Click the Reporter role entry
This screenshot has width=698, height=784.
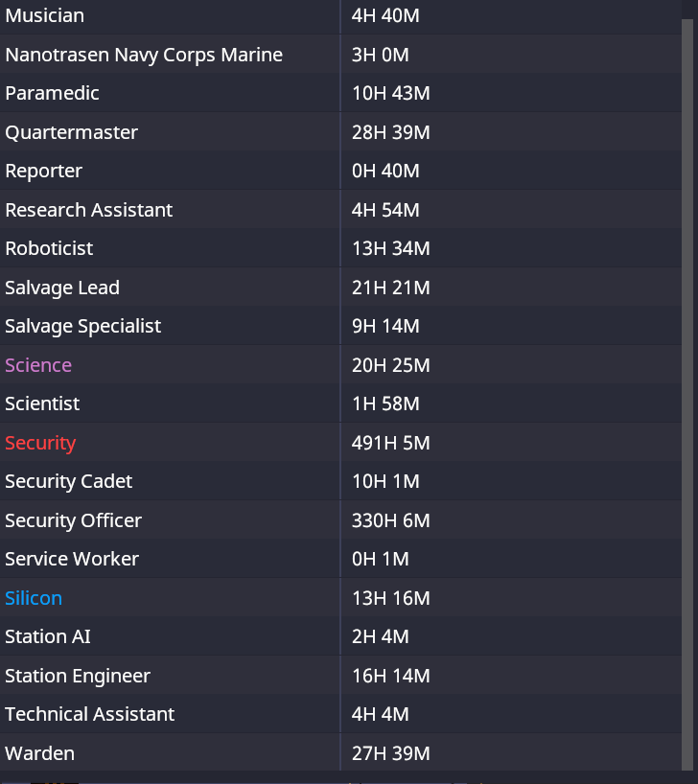pos(43,172)
